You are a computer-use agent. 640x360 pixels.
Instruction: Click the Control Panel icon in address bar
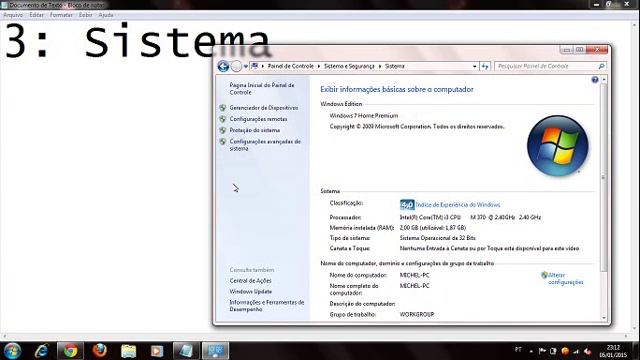(255, 66)
